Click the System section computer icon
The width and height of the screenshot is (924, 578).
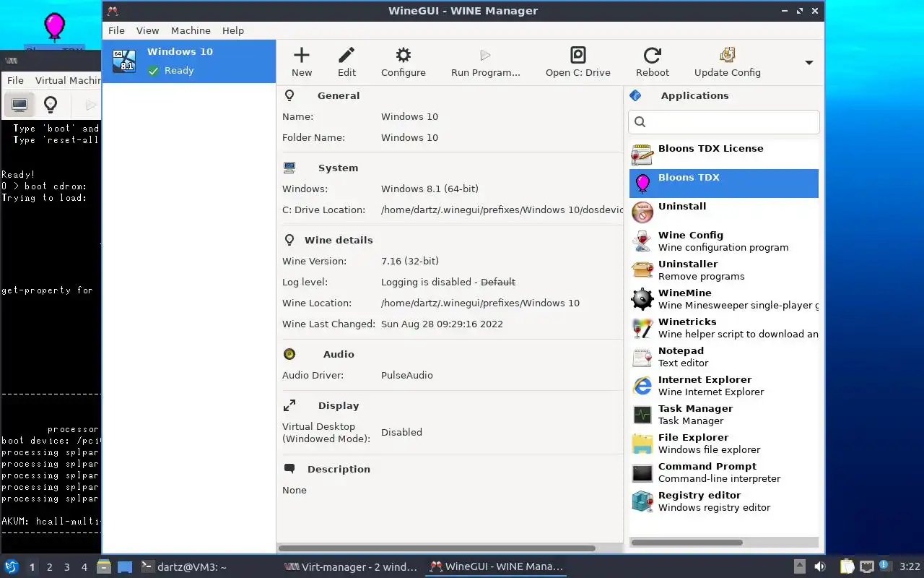coord(289,168)
